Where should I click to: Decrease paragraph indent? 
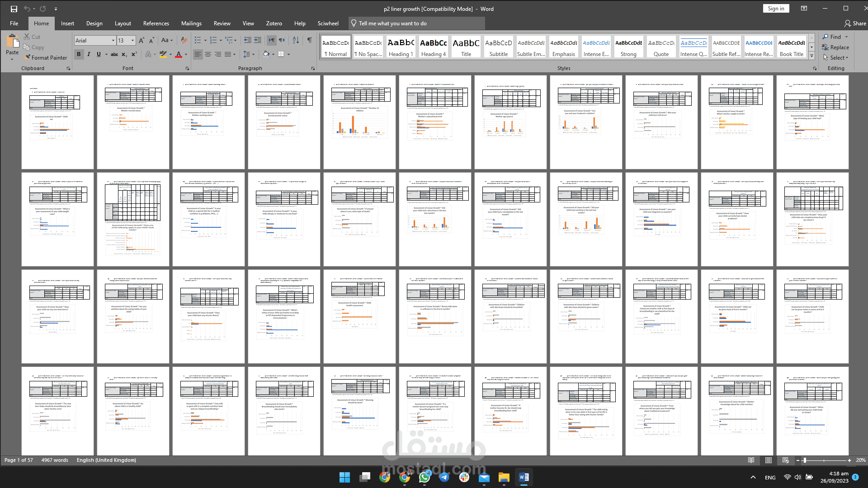coord(247,40)
